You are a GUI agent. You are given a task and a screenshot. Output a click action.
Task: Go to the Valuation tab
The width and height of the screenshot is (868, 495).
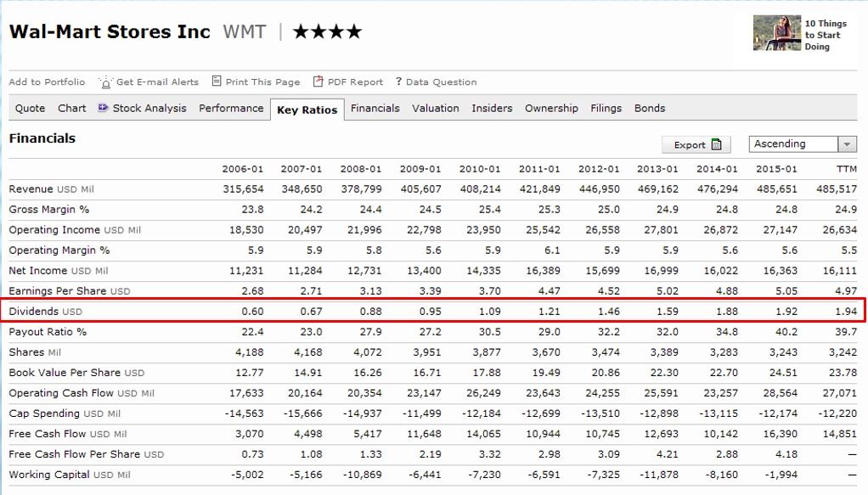435,108
